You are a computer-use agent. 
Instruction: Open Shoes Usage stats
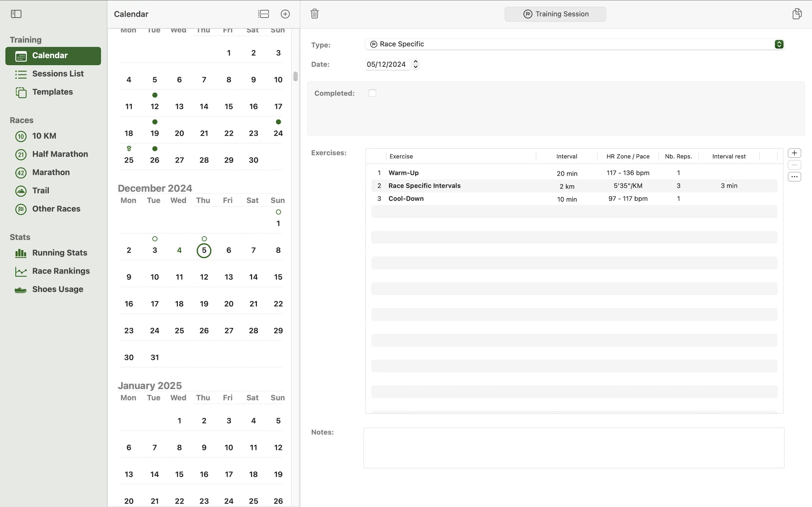(58, 289)
